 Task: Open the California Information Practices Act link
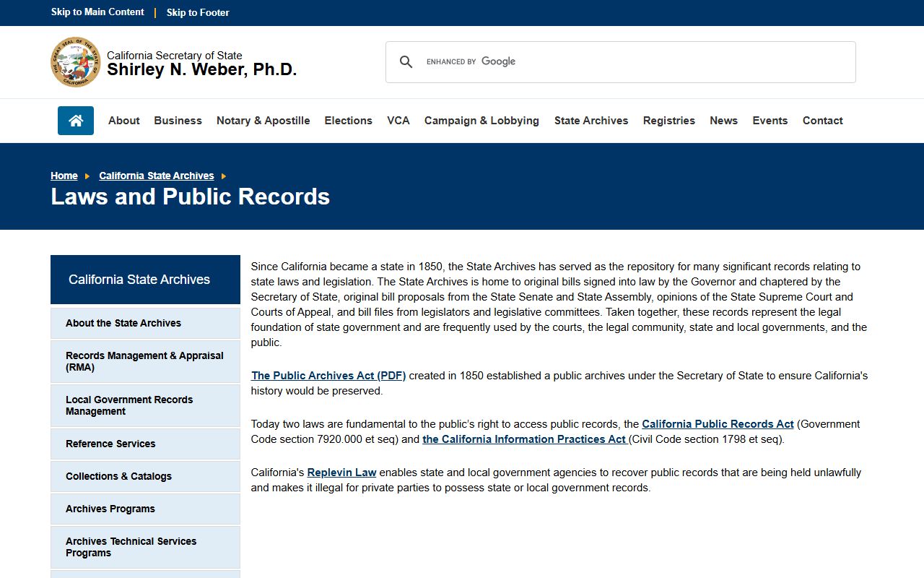[x=525, y=439]
